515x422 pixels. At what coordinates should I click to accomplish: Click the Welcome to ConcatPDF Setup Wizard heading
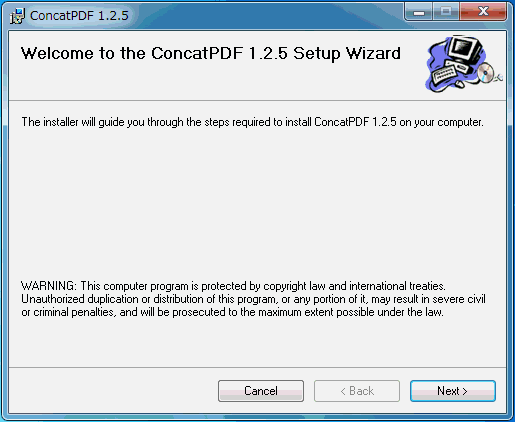211,53
